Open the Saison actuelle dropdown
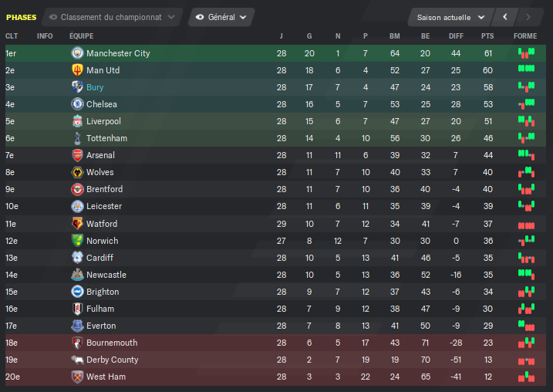The image size is (553, 392). point(450,17)
